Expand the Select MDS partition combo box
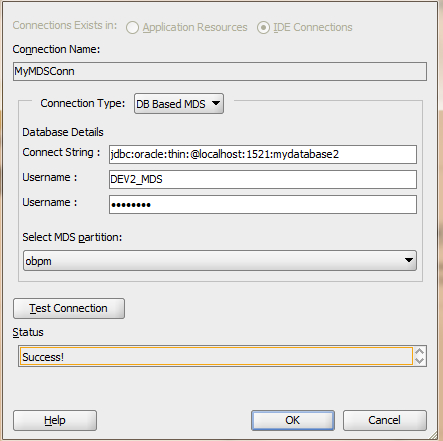Image resolution: width=443 pixels, height=441 pixels. pyautogui.click(x=220, y=261)
